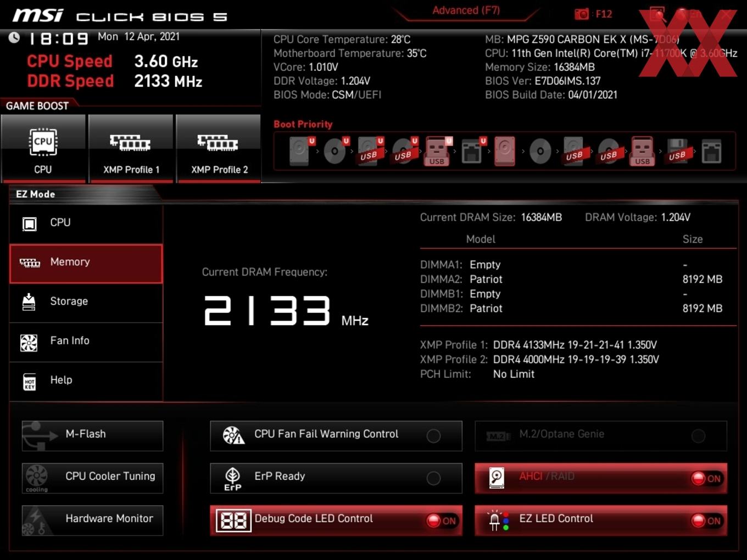Viewport: 747px width, 560px height.
Task: Click the Model column header
Action: 481,239
